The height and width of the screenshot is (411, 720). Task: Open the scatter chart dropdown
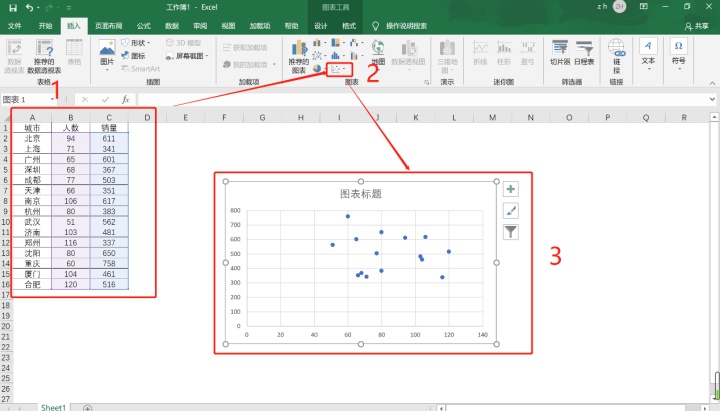coord(339,69)
